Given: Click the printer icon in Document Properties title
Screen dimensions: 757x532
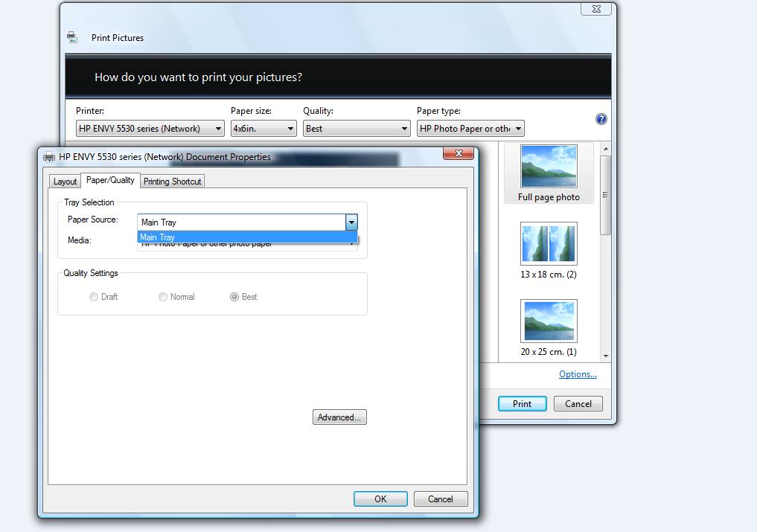Looking at the screenshot, I should [x=49, y=157].
